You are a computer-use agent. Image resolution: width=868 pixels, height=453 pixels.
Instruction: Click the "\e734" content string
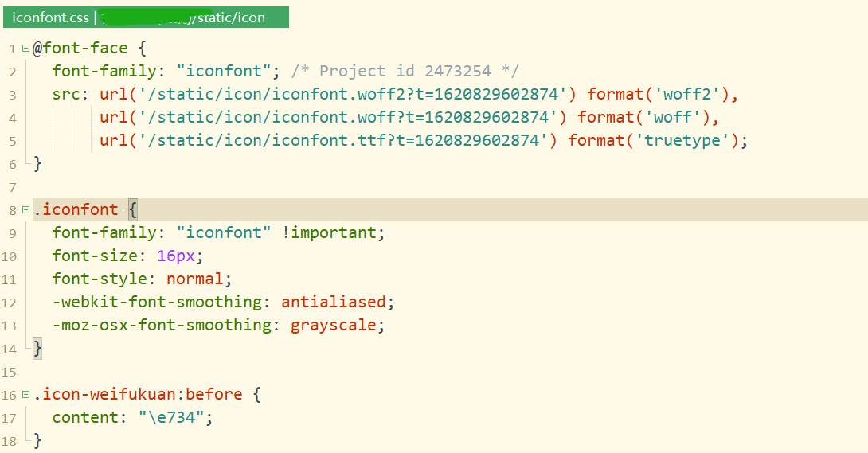[176, 418]
